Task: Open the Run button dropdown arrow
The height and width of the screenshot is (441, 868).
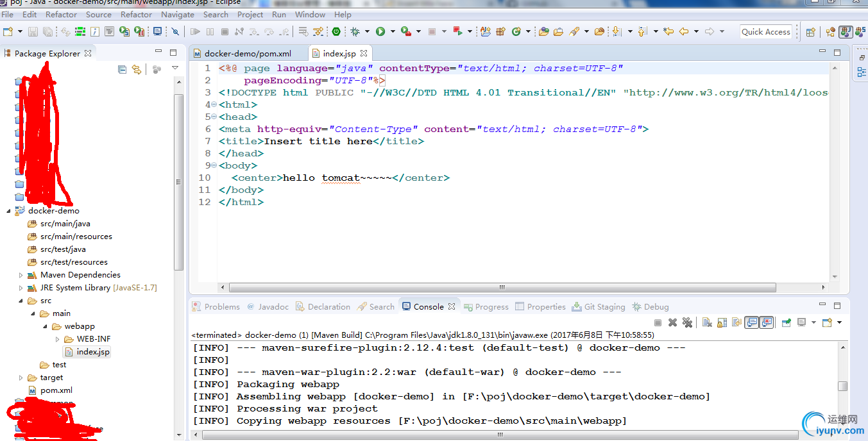Action: pos(393,31)
